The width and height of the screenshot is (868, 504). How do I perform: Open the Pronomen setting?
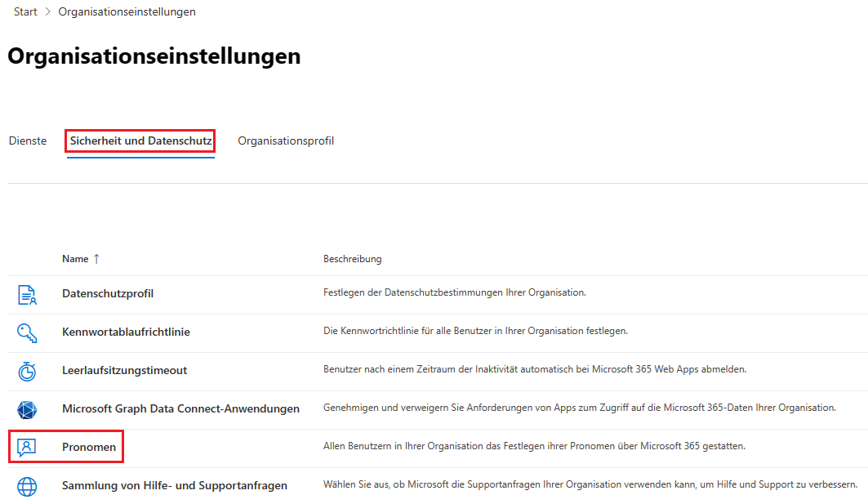[89, 448]
